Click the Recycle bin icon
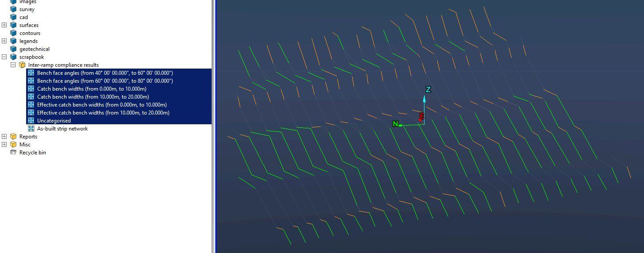The height and width of the screenshot is (253, 644). click(x=13, y=153)
